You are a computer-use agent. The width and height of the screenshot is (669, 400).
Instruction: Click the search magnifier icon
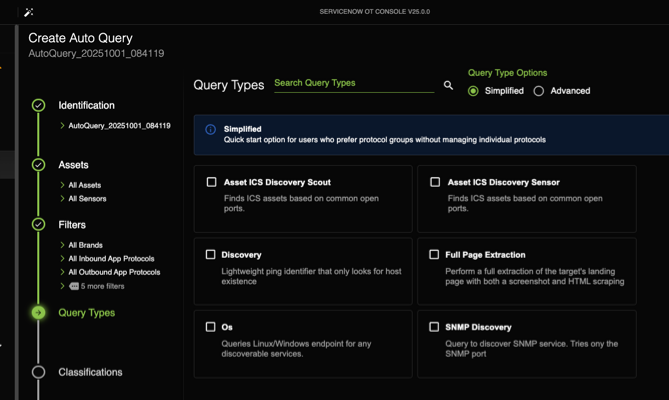pyautogui.click(x=448, y=85)
